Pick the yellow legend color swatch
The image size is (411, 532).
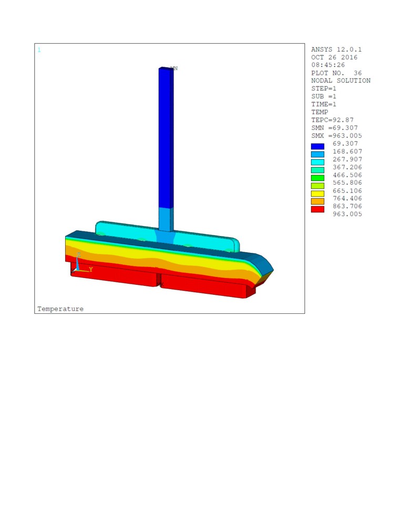click(x=317, y=193)
